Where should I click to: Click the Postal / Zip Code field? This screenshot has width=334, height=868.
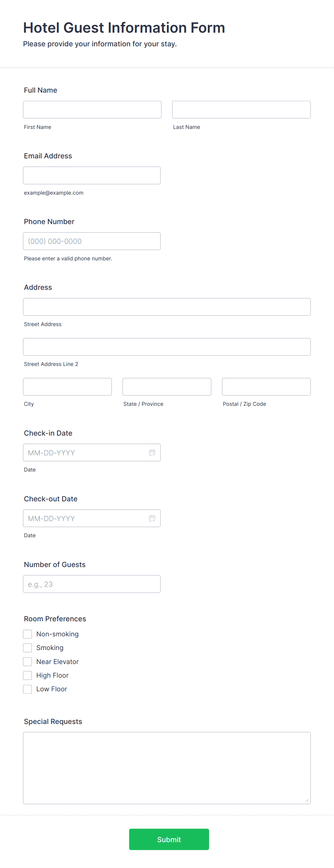[x=266, y=386]
